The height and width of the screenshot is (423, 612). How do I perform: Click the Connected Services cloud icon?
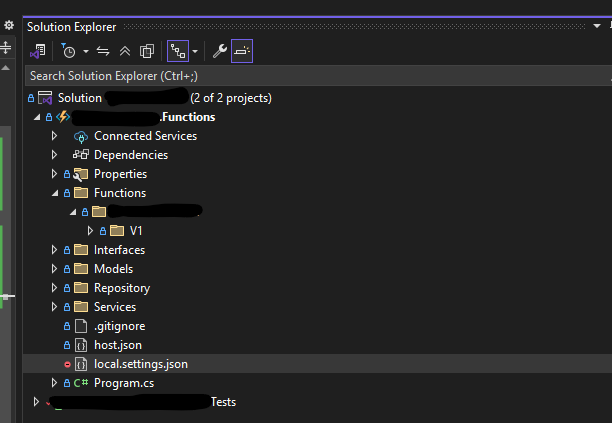(x=80, y=137)
